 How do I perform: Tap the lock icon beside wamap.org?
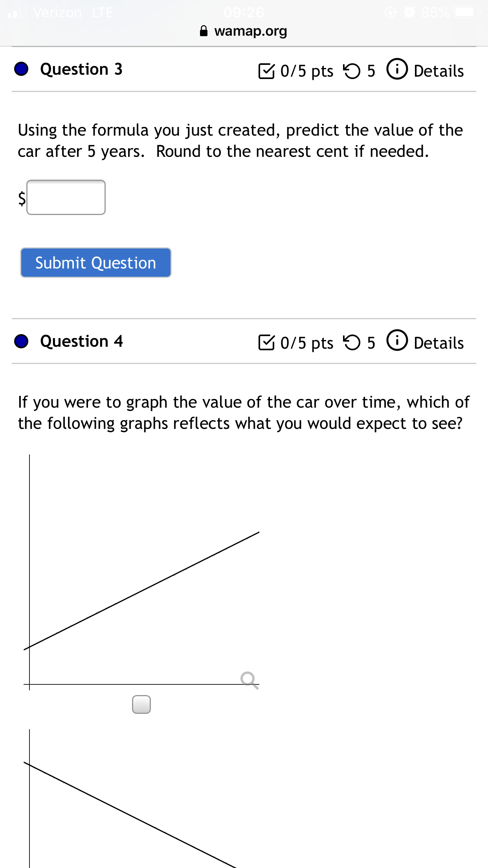pyautogui.click(x=204, y=31)
